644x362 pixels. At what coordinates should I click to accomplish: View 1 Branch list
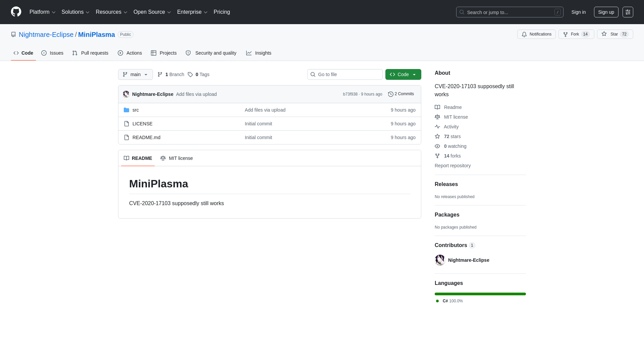(171, 74)
